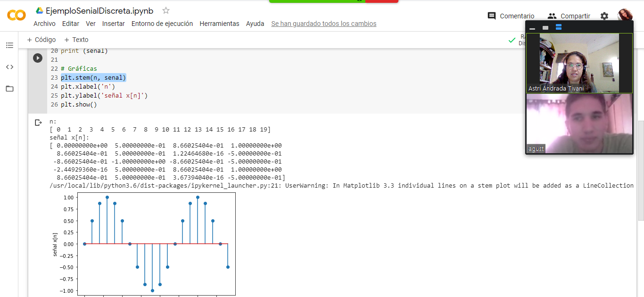Collapse the Zoom video panel to a bar
The height and width of the screenshot is (297, 644).
click(x=532, y=28)
